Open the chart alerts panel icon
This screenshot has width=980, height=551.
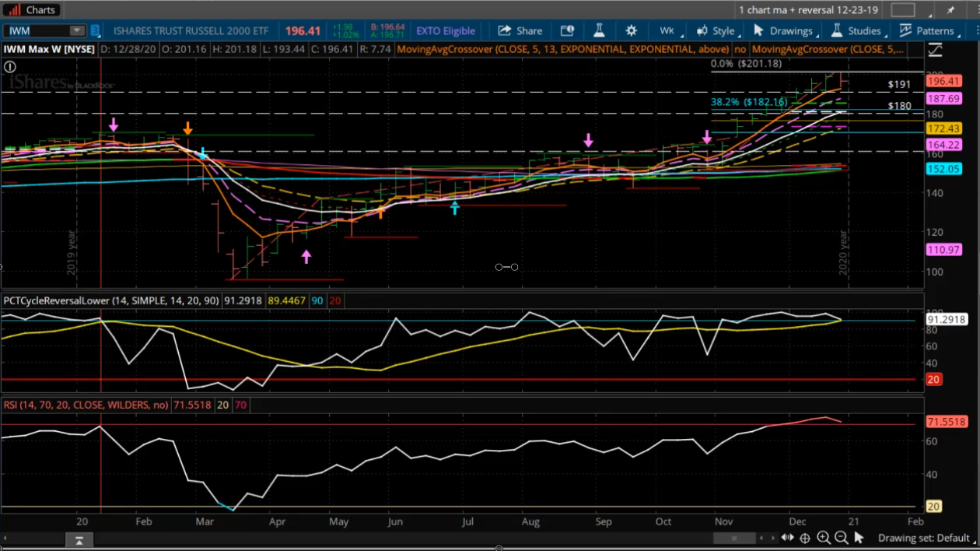click(567, 30)
